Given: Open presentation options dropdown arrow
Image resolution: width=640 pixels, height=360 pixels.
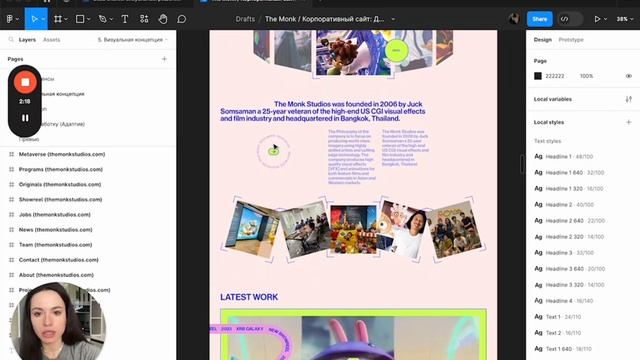Looking at the screenshot, I should coord(605,19).
